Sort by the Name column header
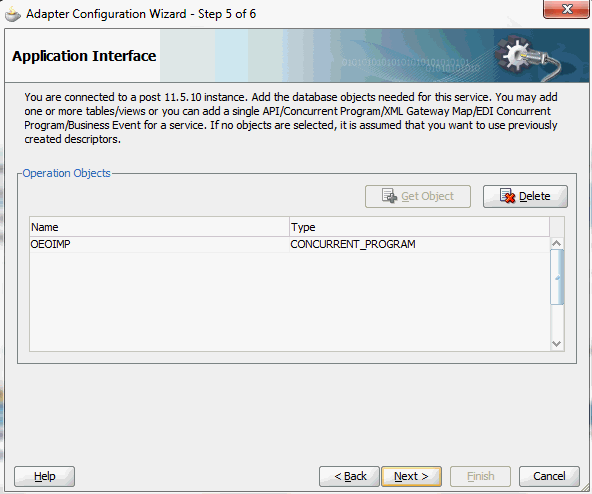This screenshot has height=494, width=592. [159, 227]
